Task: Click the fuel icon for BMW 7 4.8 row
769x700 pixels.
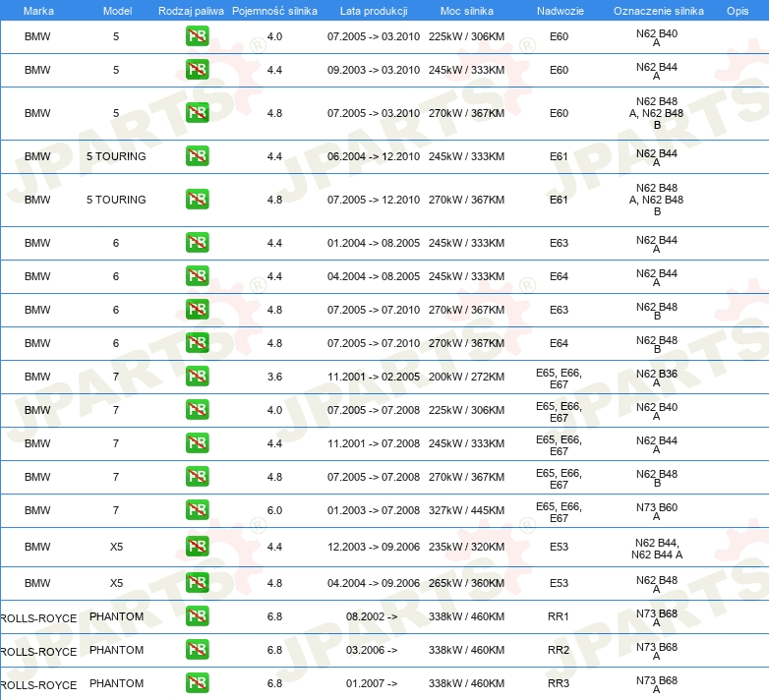Action: click(197, 477)
